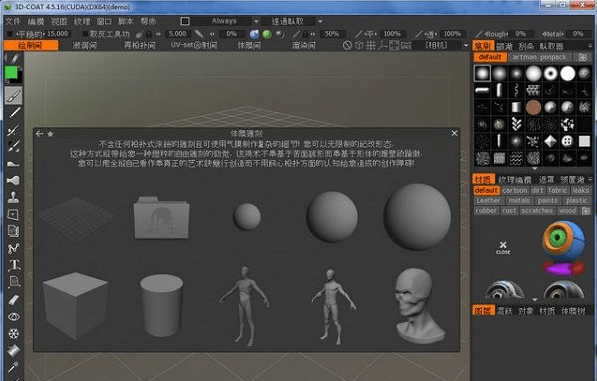Select the clone Stamp tool

click(14, 198)
